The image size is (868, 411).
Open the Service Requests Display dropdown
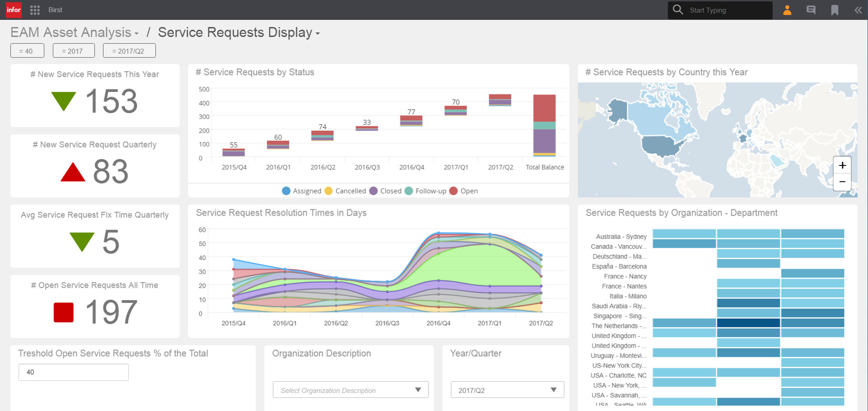pos(317,33)
